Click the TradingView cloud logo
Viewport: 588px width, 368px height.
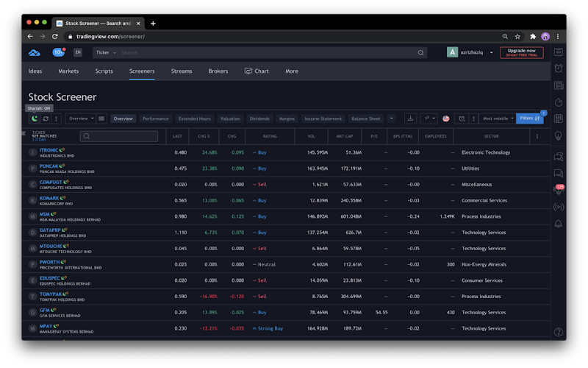[35, 52]
